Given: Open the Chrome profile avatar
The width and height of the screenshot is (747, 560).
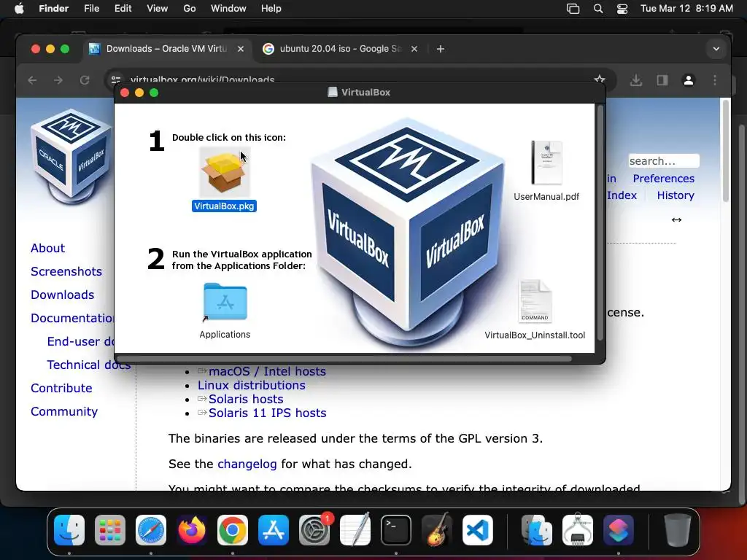Looking at the screenshot, I should [x=689, y=80].
